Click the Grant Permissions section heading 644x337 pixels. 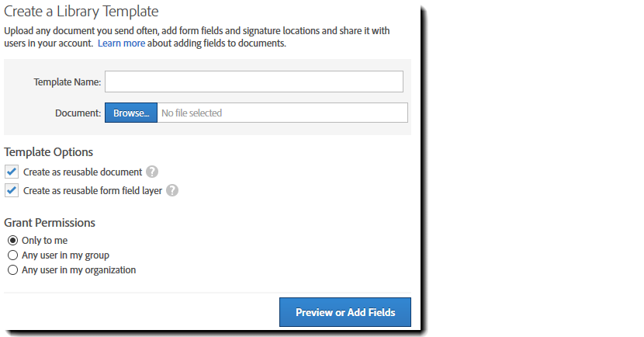click(50, 222)
